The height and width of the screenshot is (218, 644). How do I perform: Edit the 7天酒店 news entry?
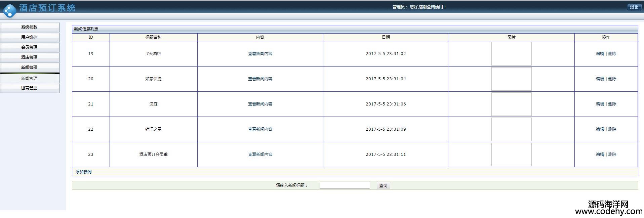600,54
